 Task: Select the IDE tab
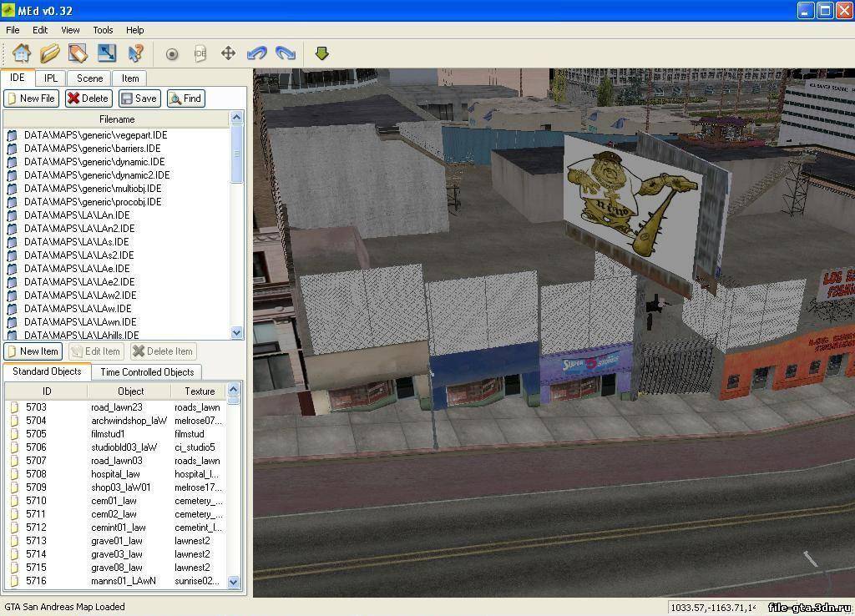click(x=18, y=78)
